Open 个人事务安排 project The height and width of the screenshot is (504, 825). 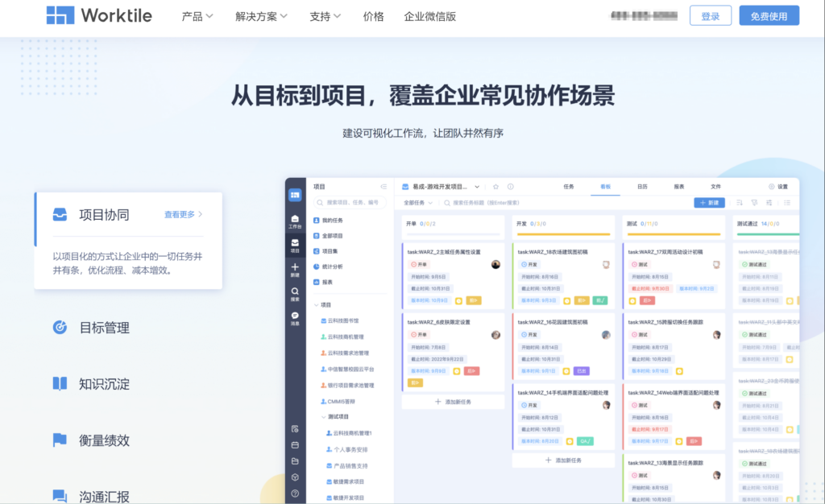[x=347, y=450]
